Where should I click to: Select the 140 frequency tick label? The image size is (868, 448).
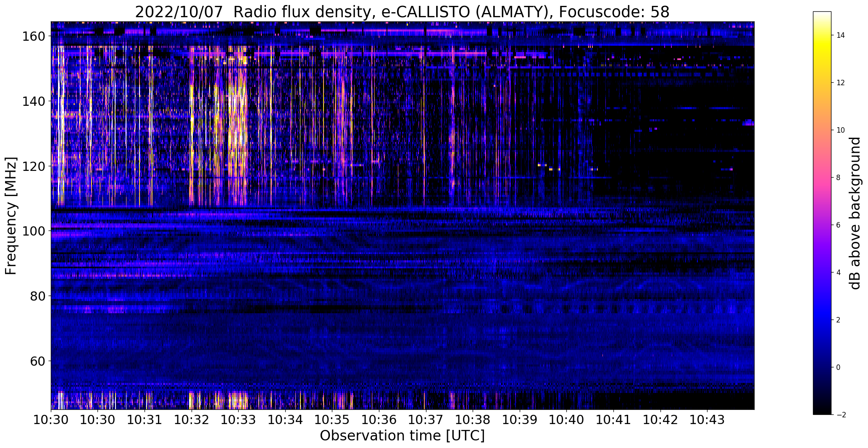tap(33, 101)
